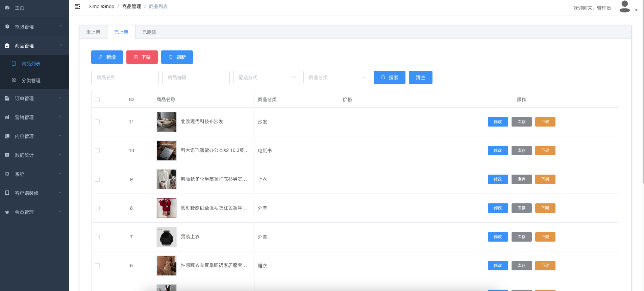The height and width of the screenshot is (291, 644).
Task: Go to 主页 in the sidebar
Action: 34,7
